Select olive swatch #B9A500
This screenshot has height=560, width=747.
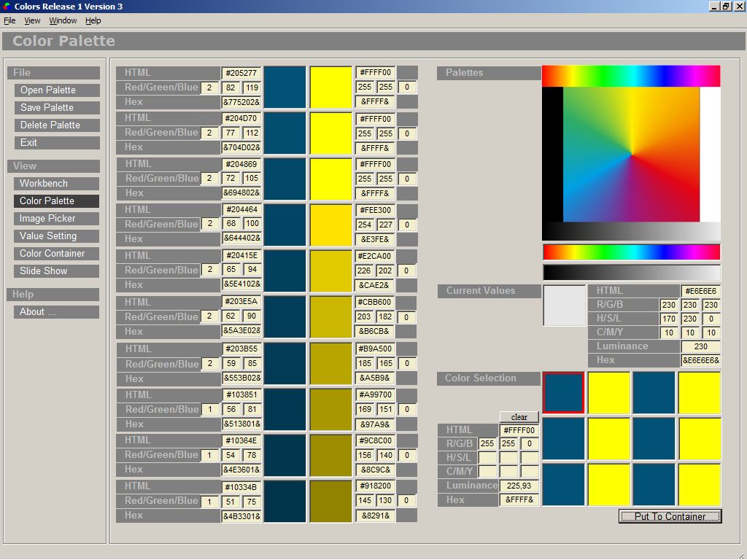click(x=331, y=363)
